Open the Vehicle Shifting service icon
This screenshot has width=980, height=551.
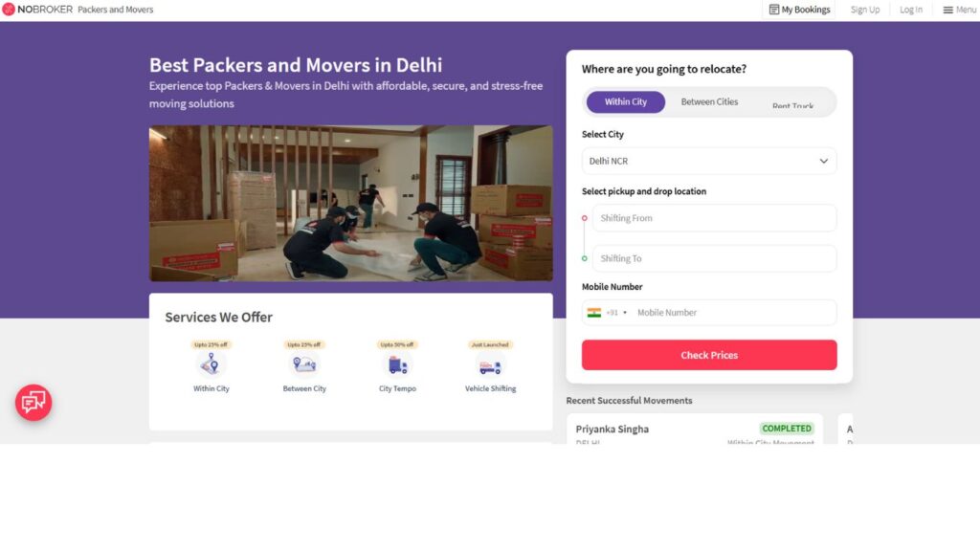click(490, 365)
